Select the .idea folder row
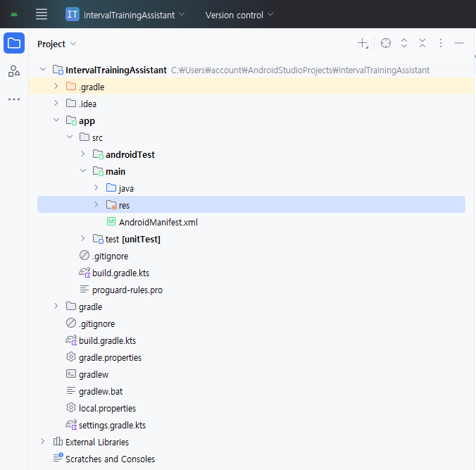The height and width of the screenshot is (470, 476). [x=251, y=104]
